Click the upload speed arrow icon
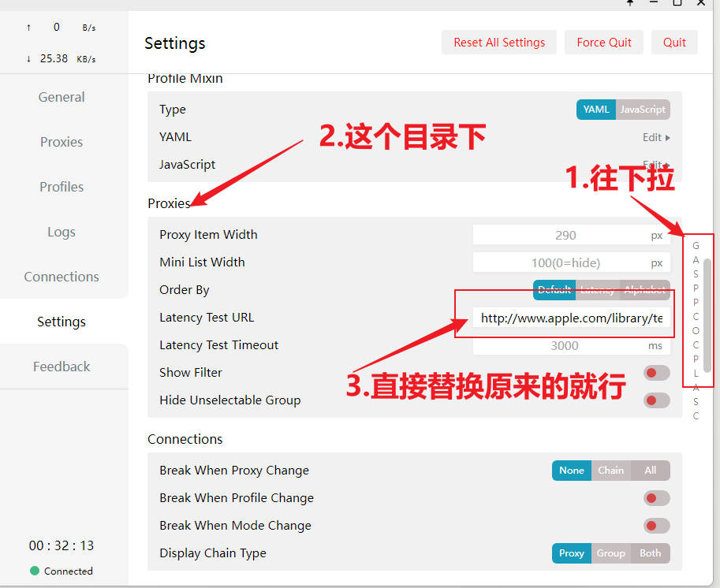Screen dimensions: 720x588 [x=28, y=28]
